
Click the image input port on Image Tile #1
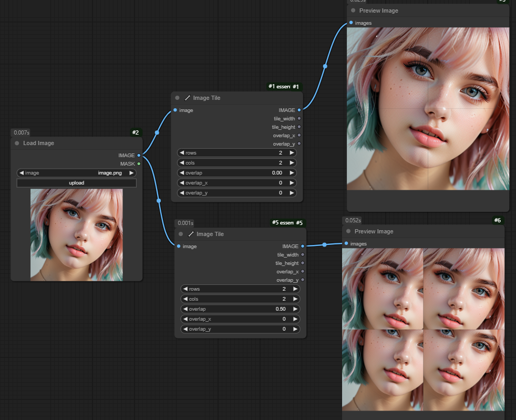click(175, 110)
